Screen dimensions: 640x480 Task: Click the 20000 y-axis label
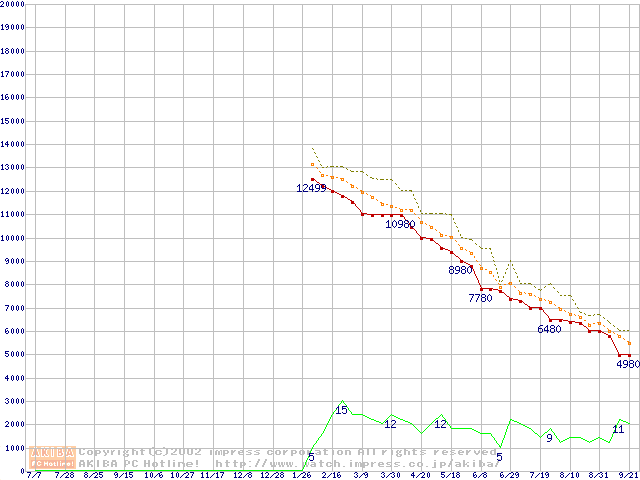point(13,4)
